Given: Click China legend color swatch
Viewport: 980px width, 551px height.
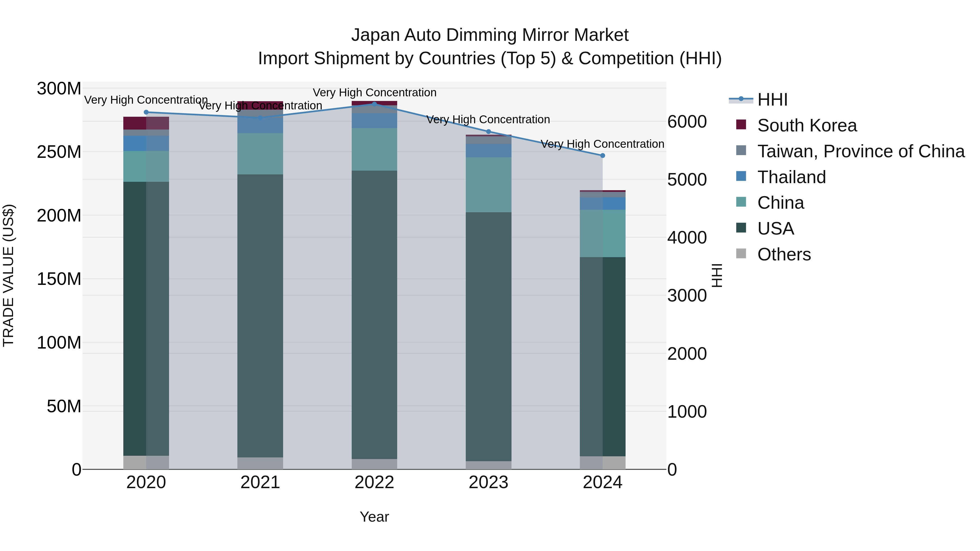Looking at the screenshot, I should point(741,202).
